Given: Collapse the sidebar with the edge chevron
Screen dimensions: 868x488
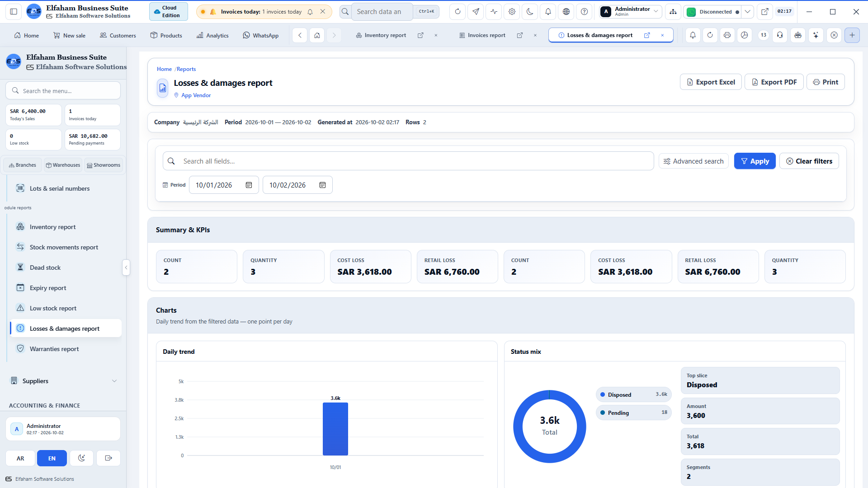Looking at the screenshot, I should 126,267.
